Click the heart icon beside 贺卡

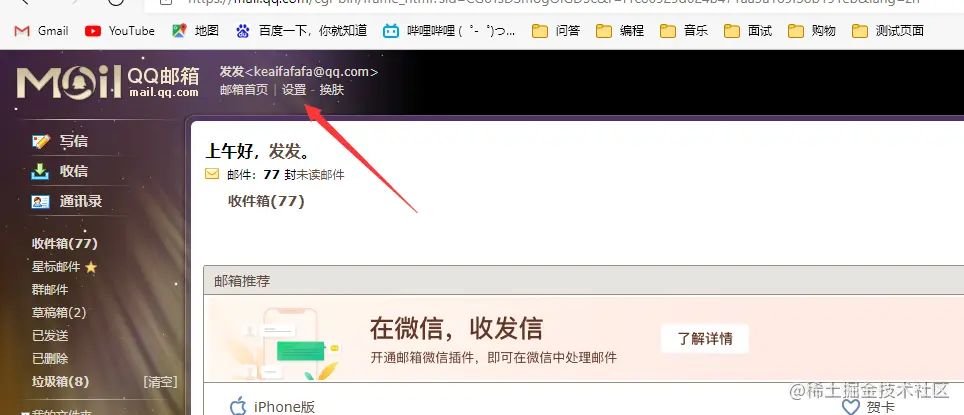click(851, 406)
